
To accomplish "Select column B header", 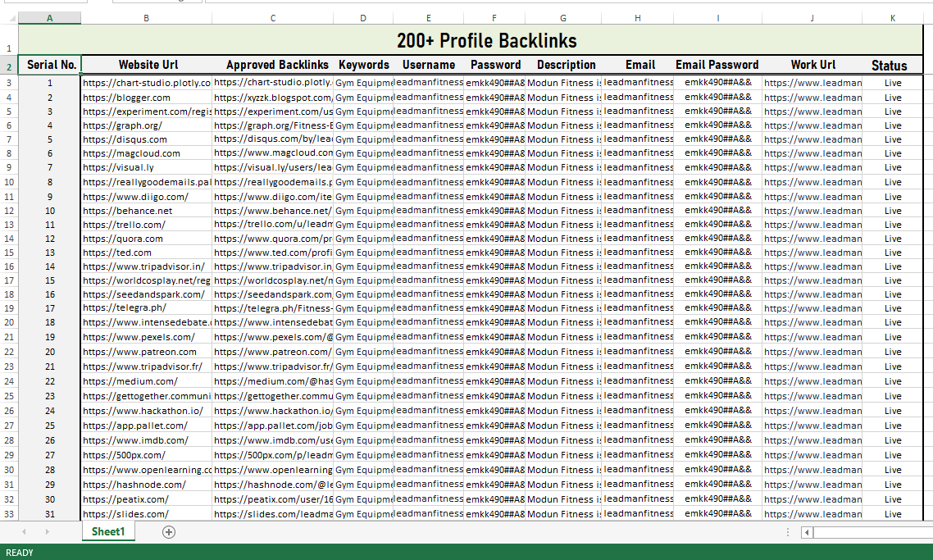I will pyautogui.click(x=146, y=18).
